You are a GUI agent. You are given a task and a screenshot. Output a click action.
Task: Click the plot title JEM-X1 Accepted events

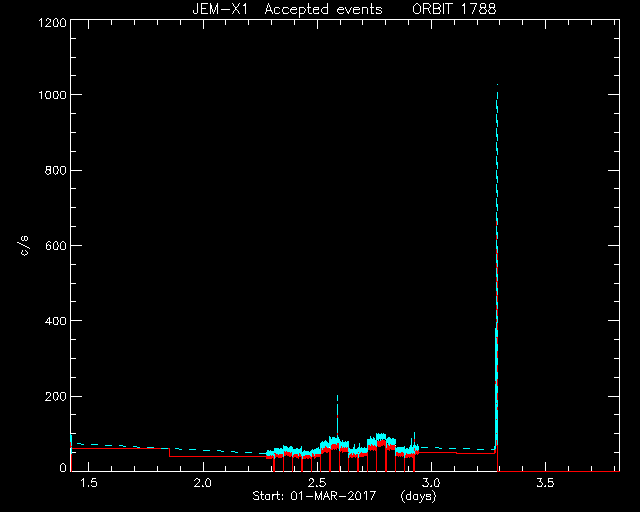[x=287, y=9]
